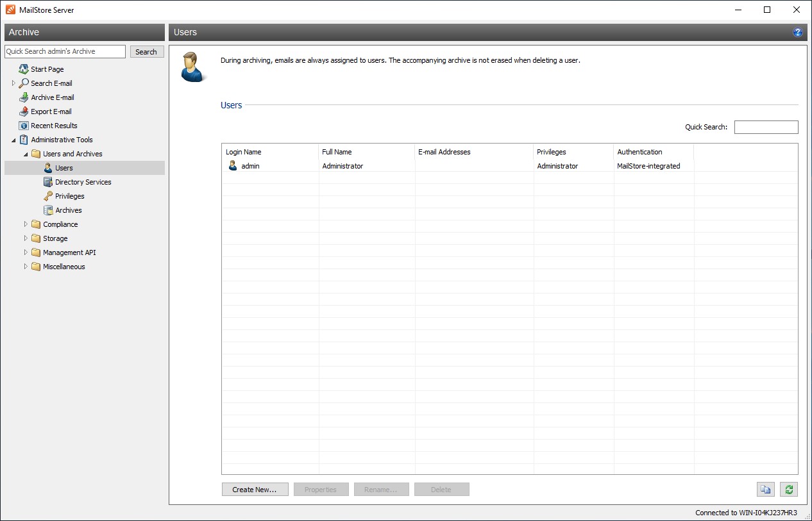812x521 pixels.
Task: Expand the Search E-mail node arrow
Action: (x=13, y=83)
